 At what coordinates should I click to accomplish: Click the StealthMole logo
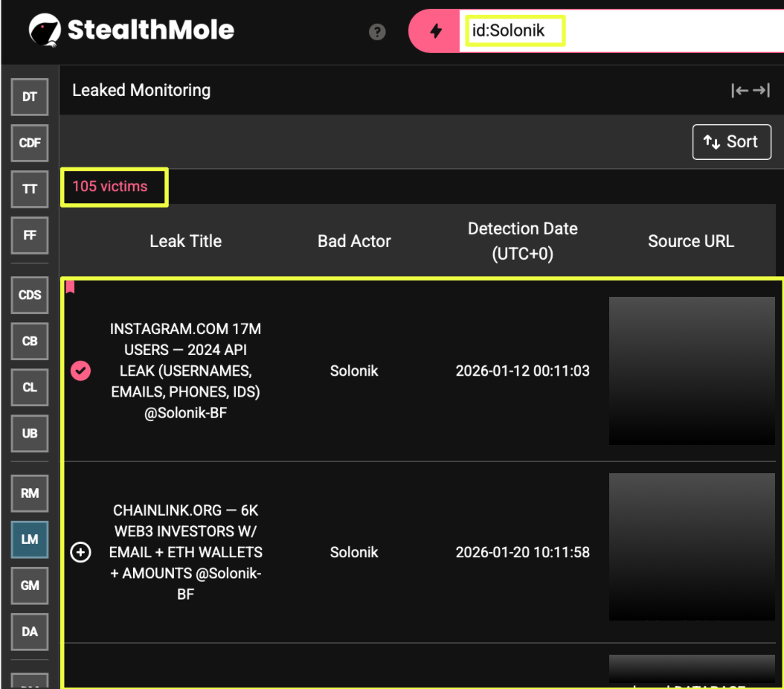132,30
